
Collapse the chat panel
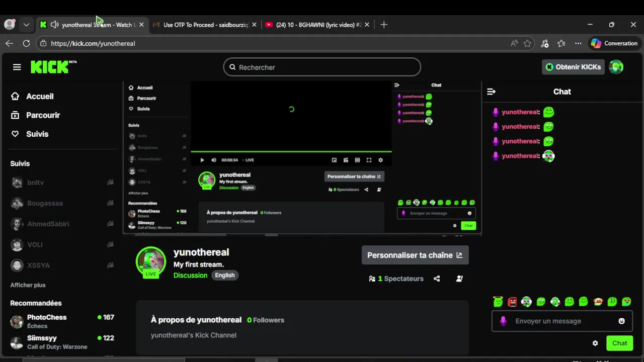(x=492, y=92)
